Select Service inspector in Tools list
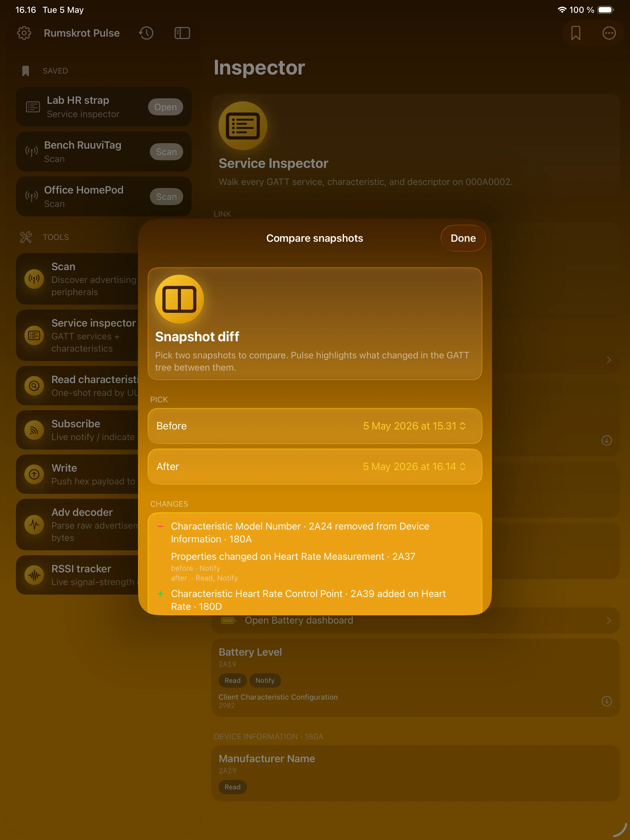The width and height of the screenshot is (630, 840). point(78,335)
